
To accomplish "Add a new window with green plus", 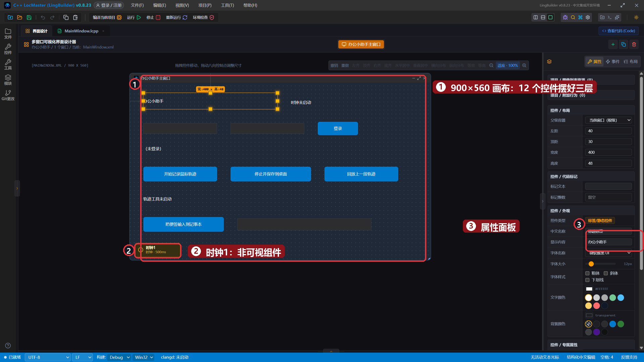I will [613, 44].
